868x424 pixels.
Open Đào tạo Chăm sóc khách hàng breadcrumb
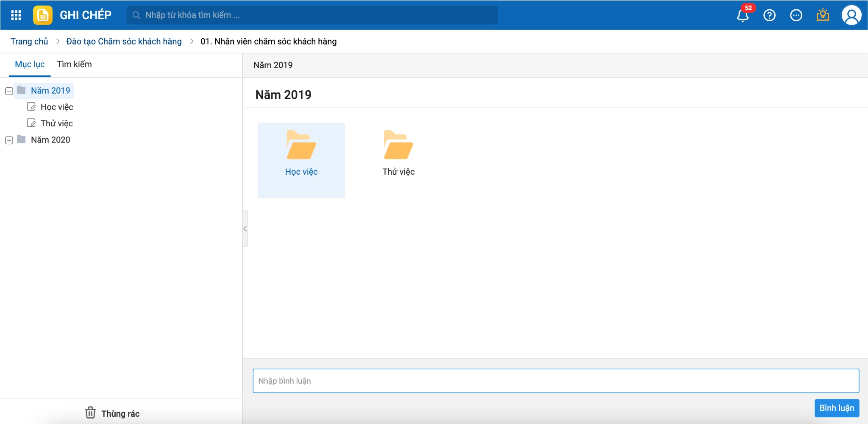124,42
